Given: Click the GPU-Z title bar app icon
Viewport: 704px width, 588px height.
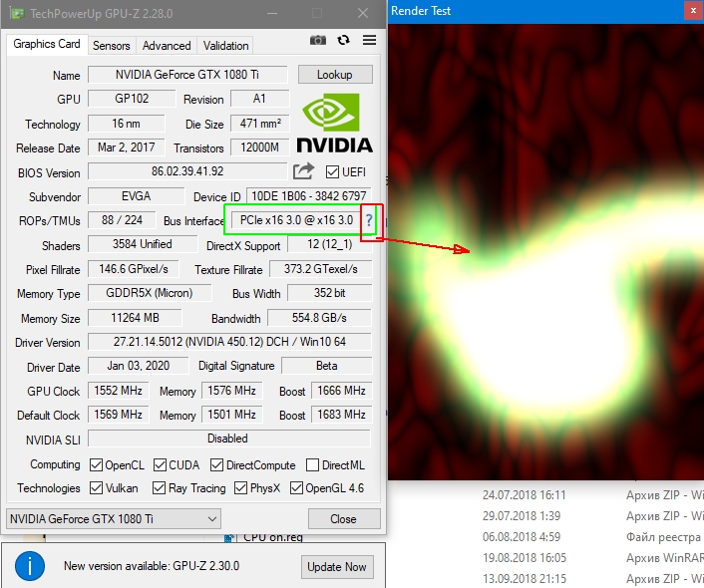Looking at the screenshot, I should tap(17, 13).
